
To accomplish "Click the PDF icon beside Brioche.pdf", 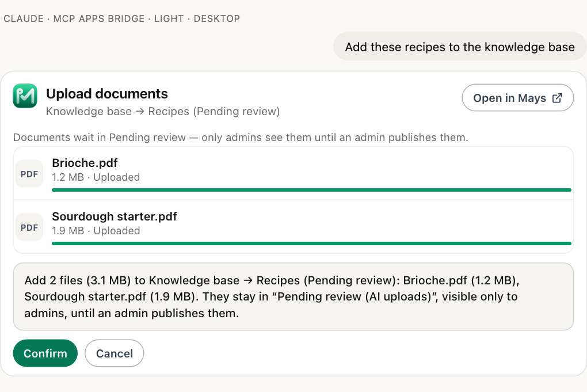I will (x=29, y=174).
